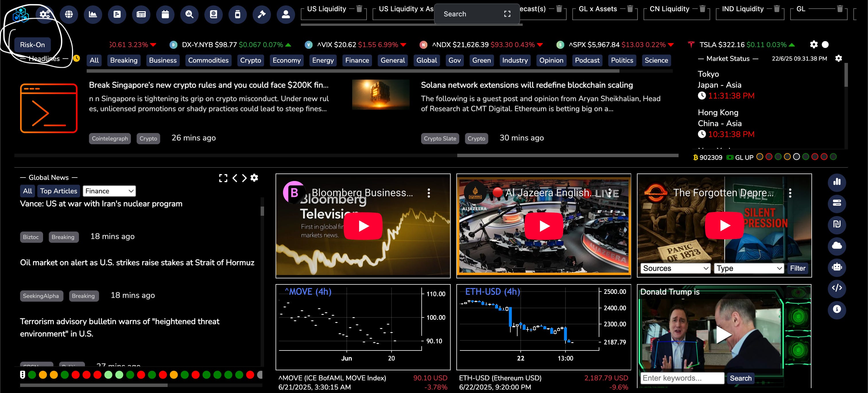868x393 pixels.
Task: Delete the US Liquidity tab via trash icon
Action: [359, 9]
